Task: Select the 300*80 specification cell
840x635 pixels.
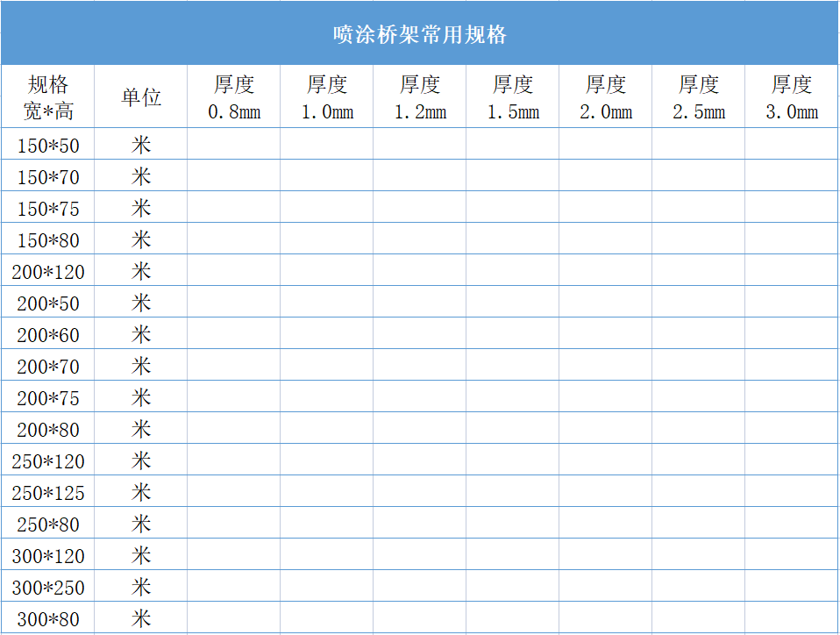Action: pyautogui.click(x=48, y=617)
